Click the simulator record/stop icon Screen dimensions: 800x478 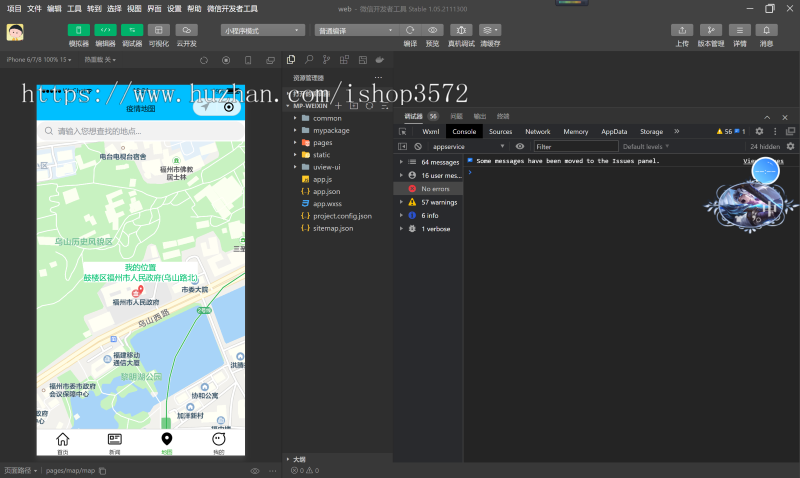pyautogui.click(x=226, y=60)
